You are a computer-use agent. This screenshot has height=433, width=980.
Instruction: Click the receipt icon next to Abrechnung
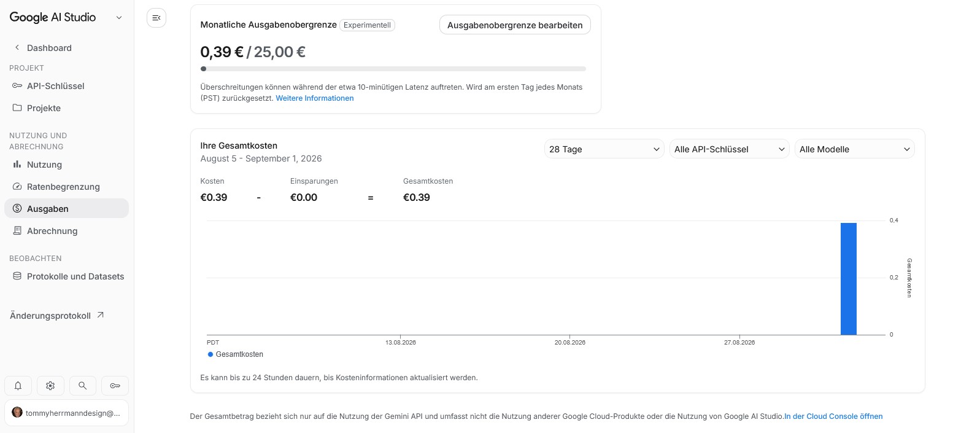17,230
